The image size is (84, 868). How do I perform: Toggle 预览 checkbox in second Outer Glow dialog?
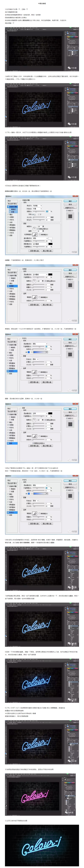(x=67, y=490)
